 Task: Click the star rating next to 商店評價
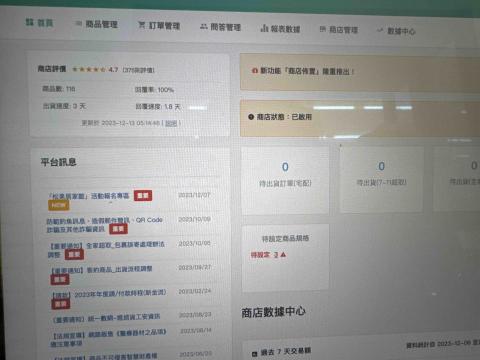click(x=89, y=69)
